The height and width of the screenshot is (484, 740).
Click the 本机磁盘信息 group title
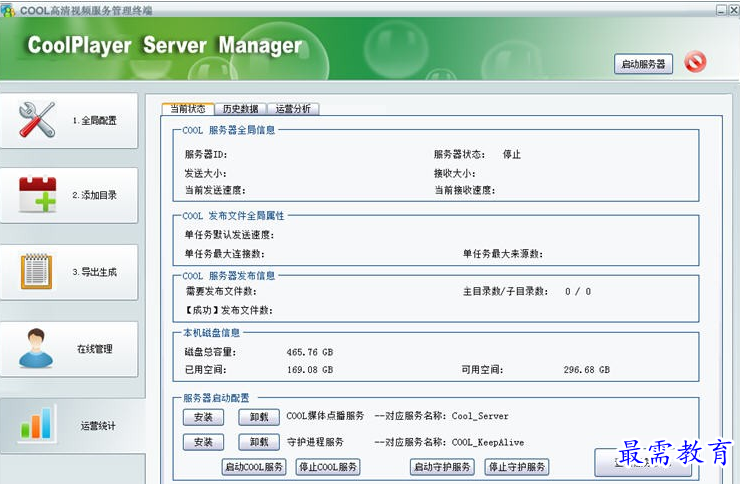pyautogui.click(x=211, y=333)
